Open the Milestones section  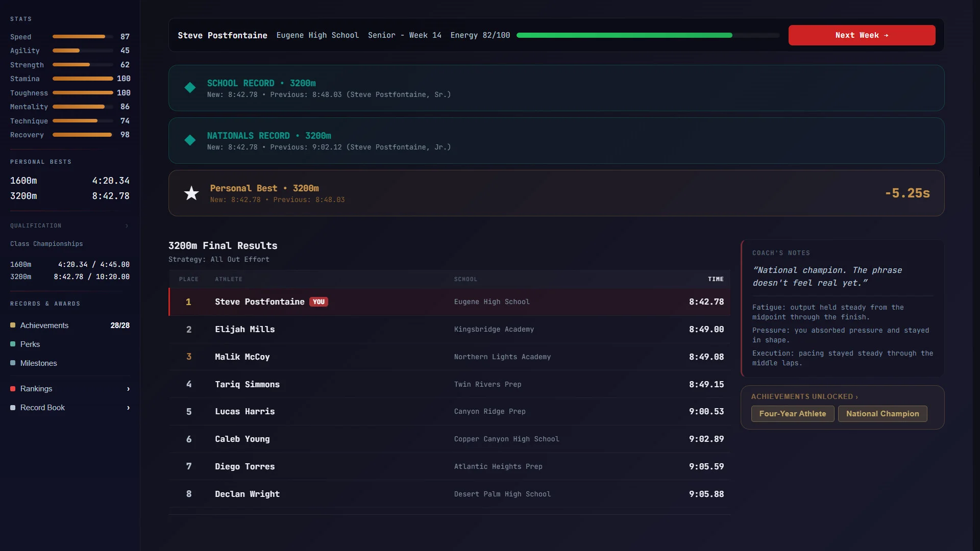tap(70, 363)
